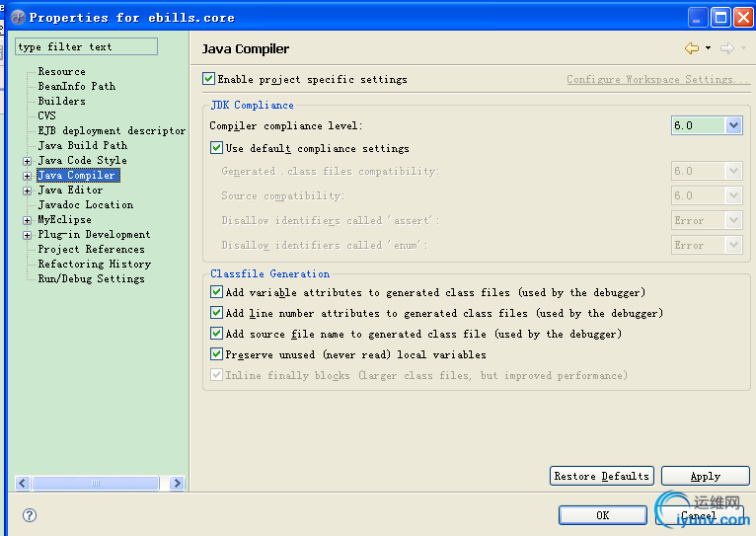Select Java Editor tree item
This screenshot has height=536, width=756.
pyautogui.click(x=70, y=190)
